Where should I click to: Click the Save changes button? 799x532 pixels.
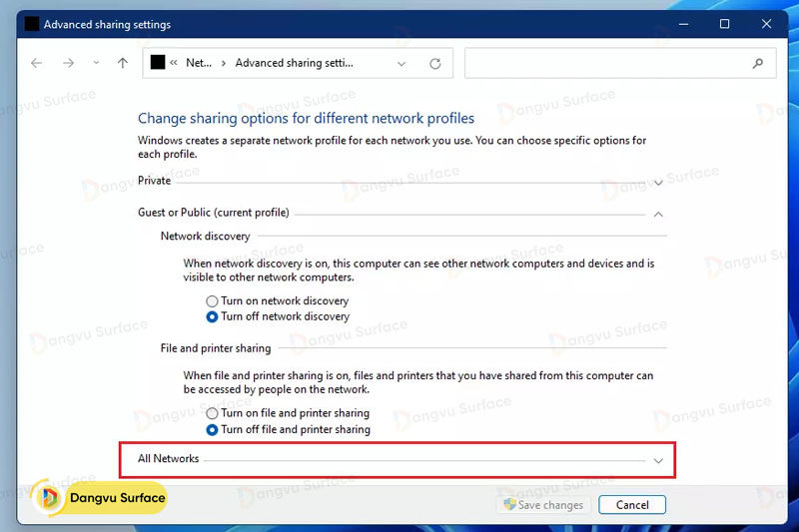[543, 505]
